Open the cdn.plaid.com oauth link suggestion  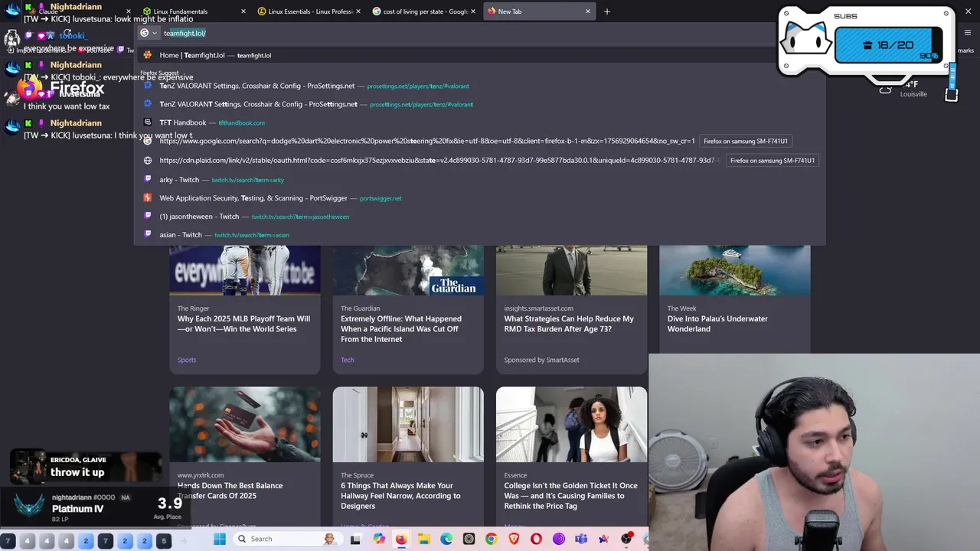pyautogui.click(x=479, y=160)
